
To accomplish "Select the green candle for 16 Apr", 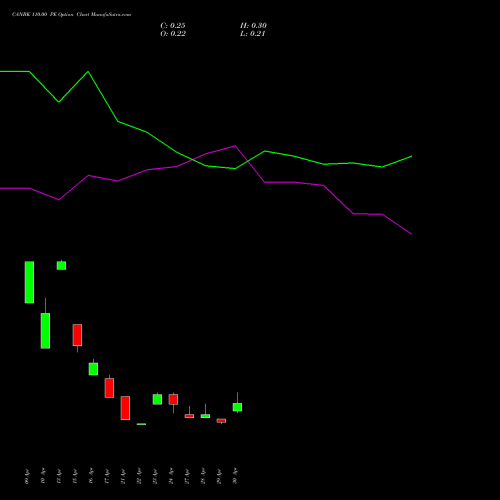I will pyautogui.click(x=93, y=369).
